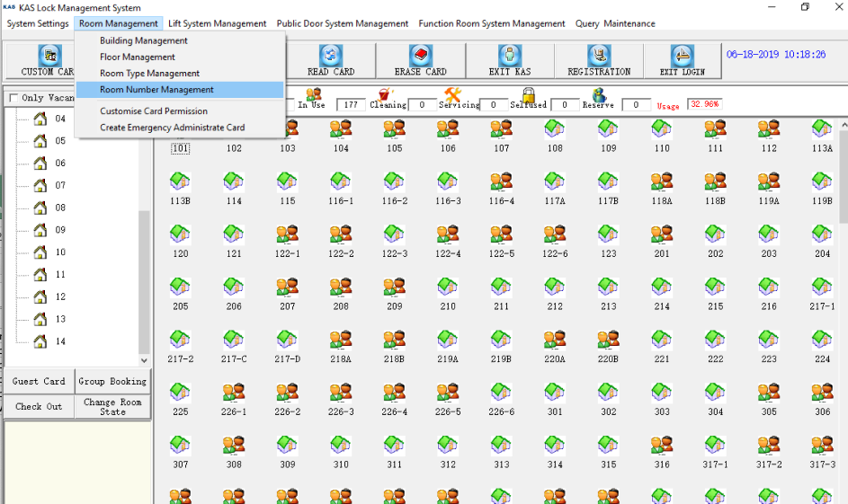Click the Guest Card button
The width and height of the screenshot is (848, 504).
tap(39, 382)
